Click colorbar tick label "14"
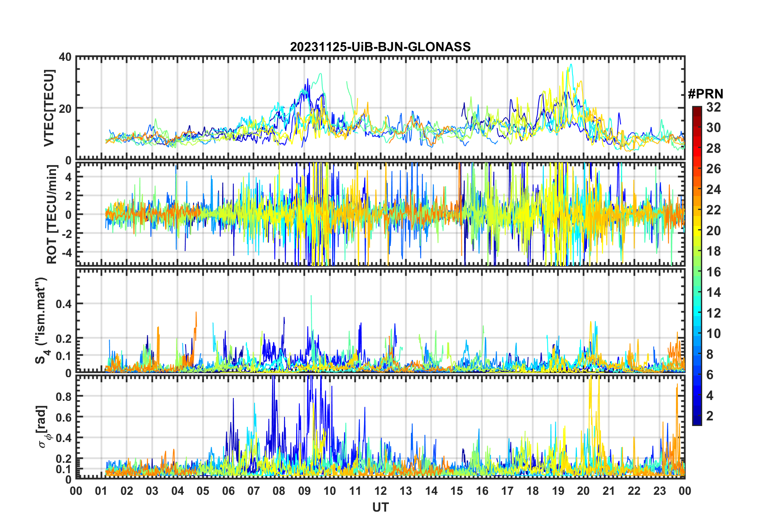This screenshot has width=761, height=532. tap(713, 292)
